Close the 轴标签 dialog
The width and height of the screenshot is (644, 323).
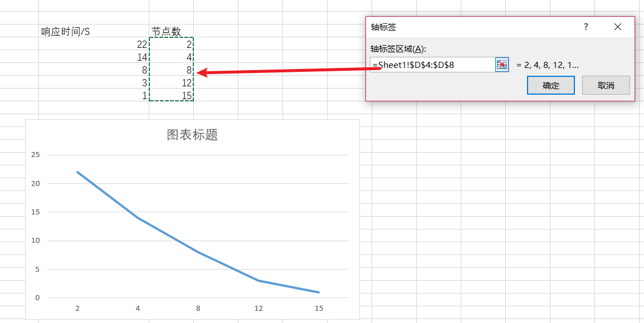pyautogui.click(x=617, y=26)
